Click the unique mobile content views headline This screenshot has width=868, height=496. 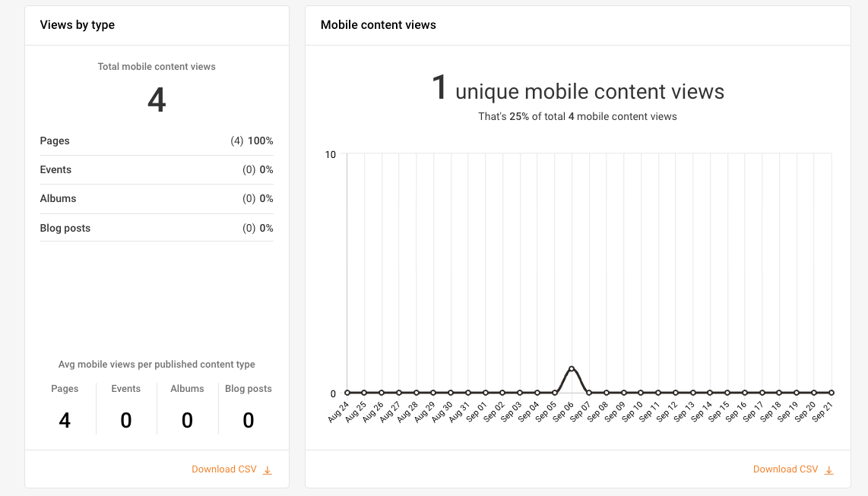578,90
